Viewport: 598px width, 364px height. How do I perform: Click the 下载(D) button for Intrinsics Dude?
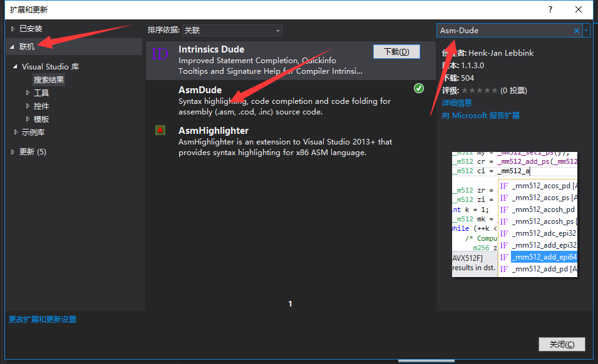coord(396,51)
